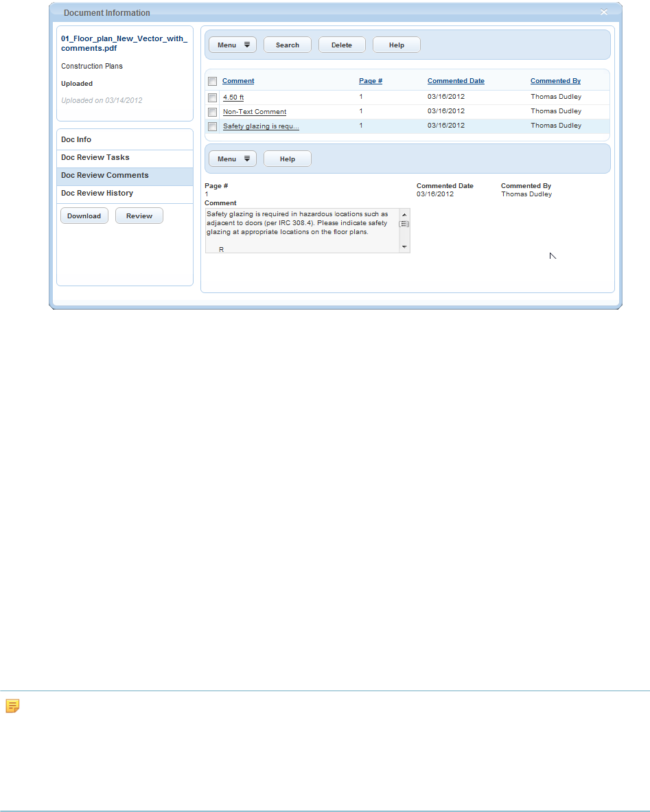Click the bold Uploaded status label
The height and width of the screenshot is (812, 650).
(77, 83)
